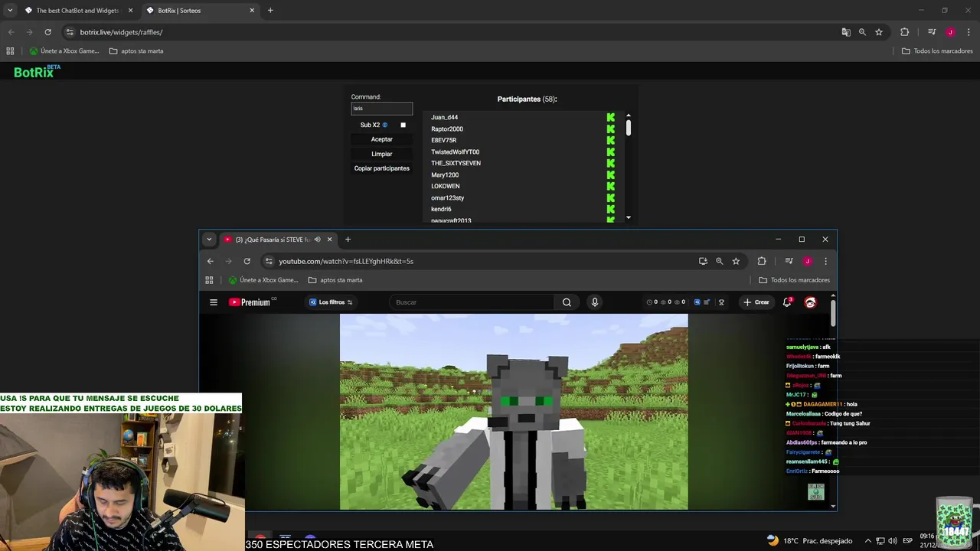Click Crear button on YouTube
Image resolution: width=980 pixels, height=551 pixels.
click(x=756, y=302)
